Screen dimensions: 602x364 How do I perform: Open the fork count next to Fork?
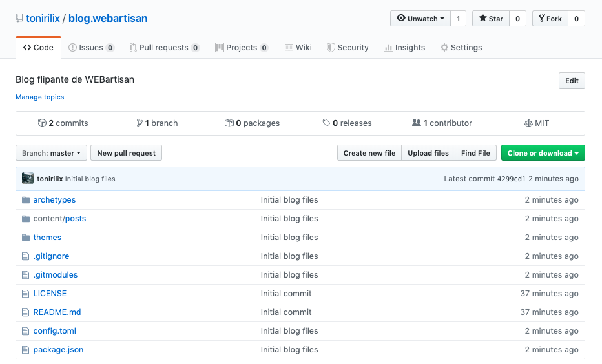(x=576, y=19)
